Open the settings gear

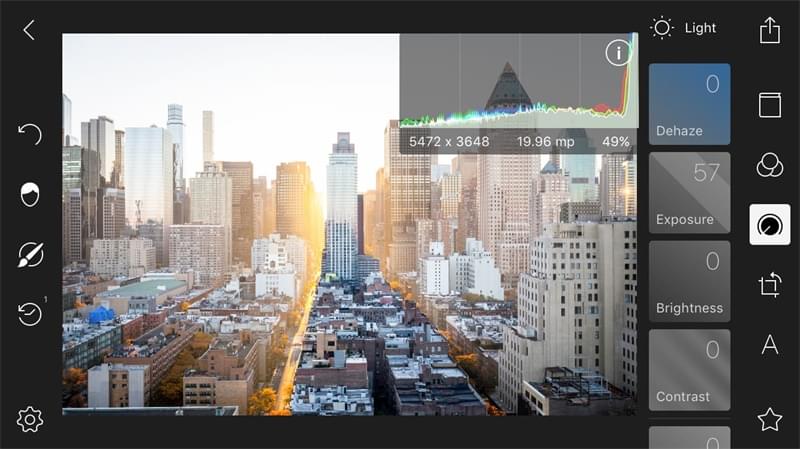tap(30, 419)
